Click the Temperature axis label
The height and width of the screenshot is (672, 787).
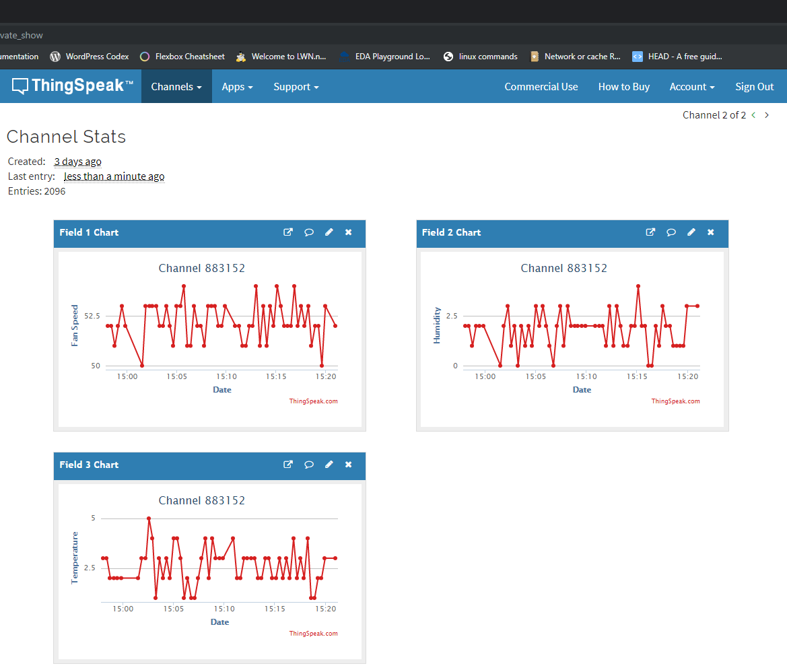click(x=75, y=558)
